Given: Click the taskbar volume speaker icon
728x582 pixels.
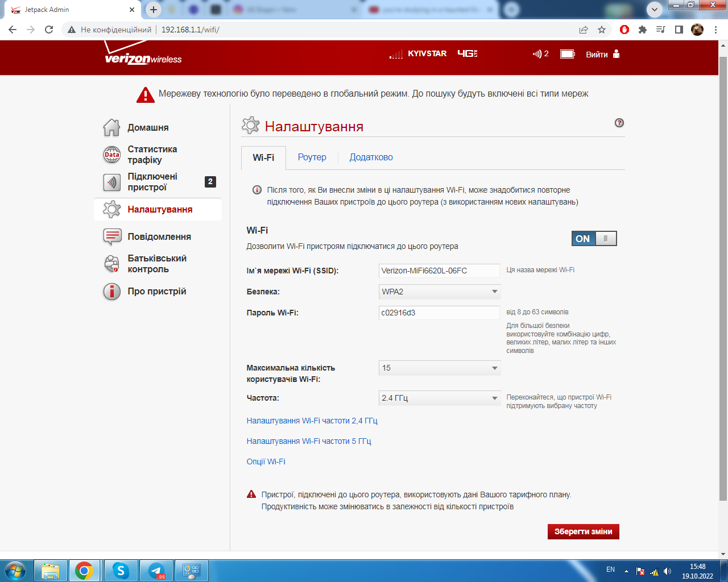Looking at the screenshot, I should tap(668, 571).
